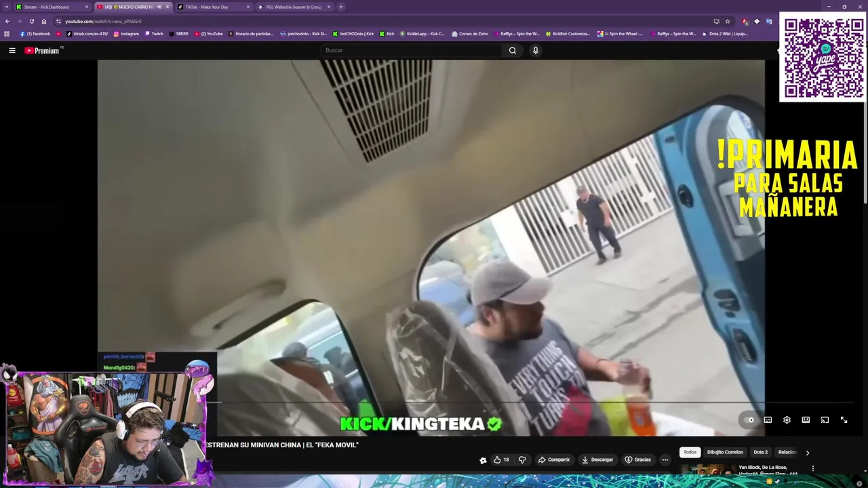Open the Twitch bookmark
The width and height of the screenshot is (868, 488).
point(154,33)
